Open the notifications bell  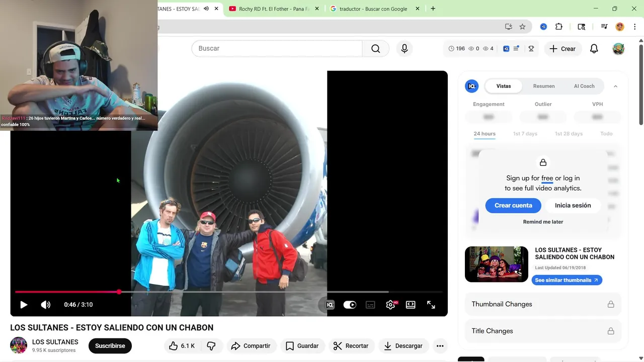pyautogui.click(x=594, y=48)
